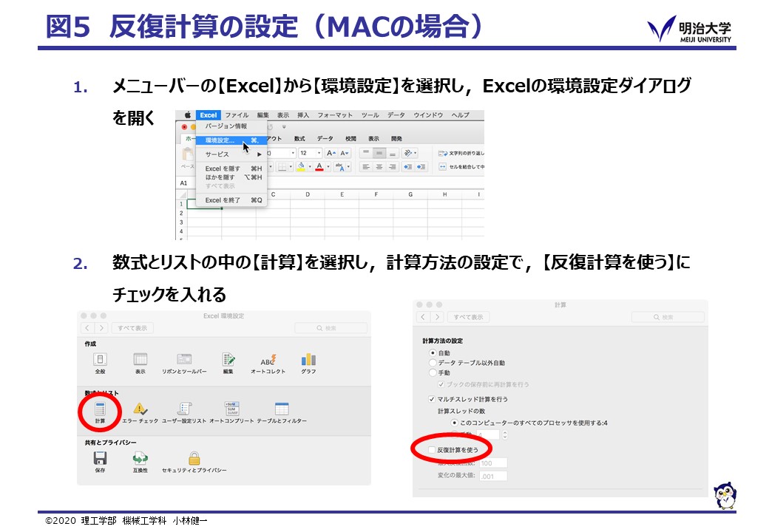
Task: Select the 手動 calculation radio button
Action: 433,373
